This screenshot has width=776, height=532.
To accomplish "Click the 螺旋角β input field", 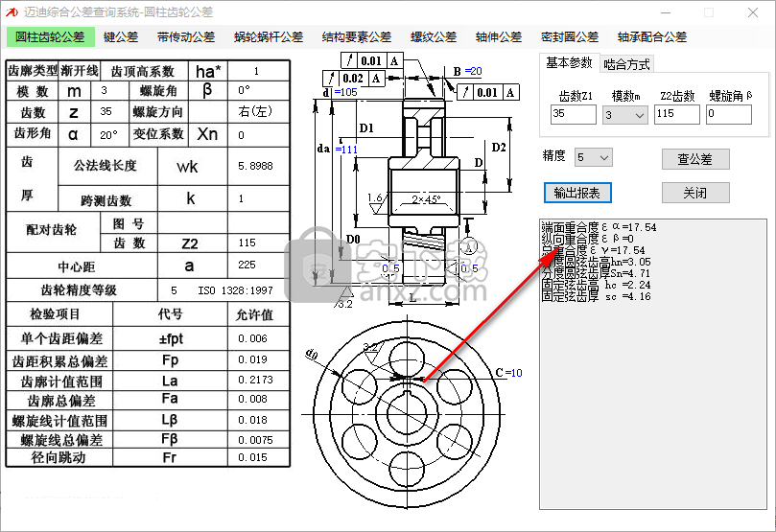I will (728, 114).
